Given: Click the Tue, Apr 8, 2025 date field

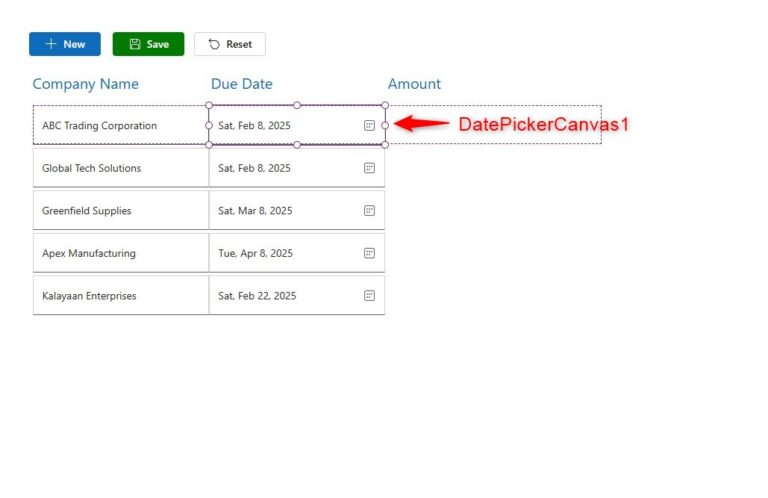Looking at the screenshot, I should (x=280, y=253).
